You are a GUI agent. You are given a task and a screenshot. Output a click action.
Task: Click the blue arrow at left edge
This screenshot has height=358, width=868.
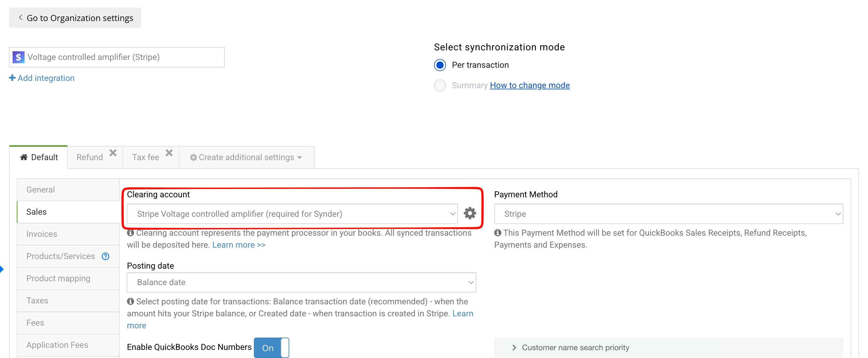pyautogui.click(x=2, y=269)
